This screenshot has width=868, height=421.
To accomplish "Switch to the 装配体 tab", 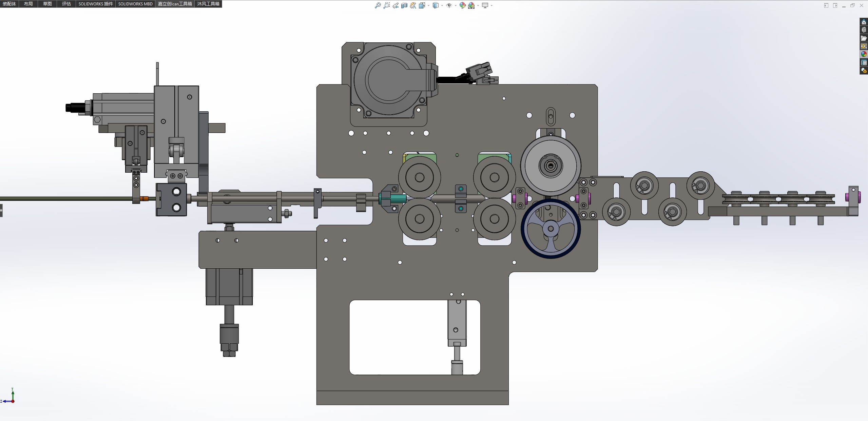I will click(9, 4).
